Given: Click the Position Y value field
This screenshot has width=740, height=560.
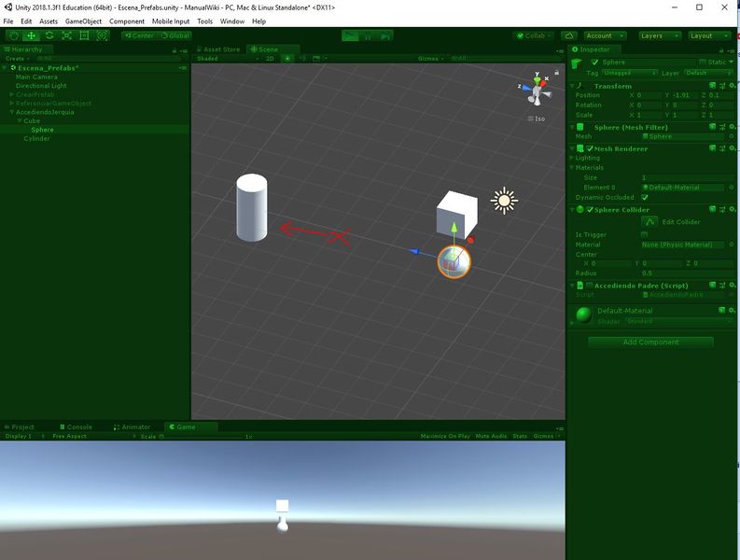Looking at the screenshot, I should pos(684,95).
